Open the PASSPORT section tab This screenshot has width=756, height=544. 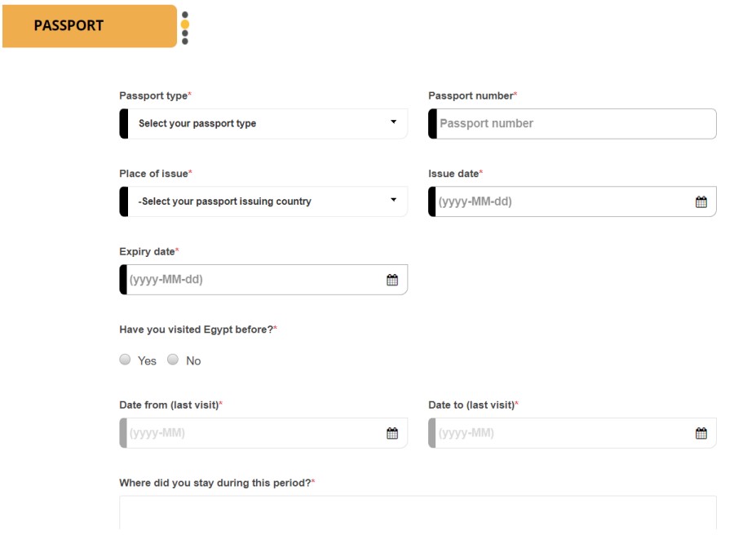tap(90, 26)
